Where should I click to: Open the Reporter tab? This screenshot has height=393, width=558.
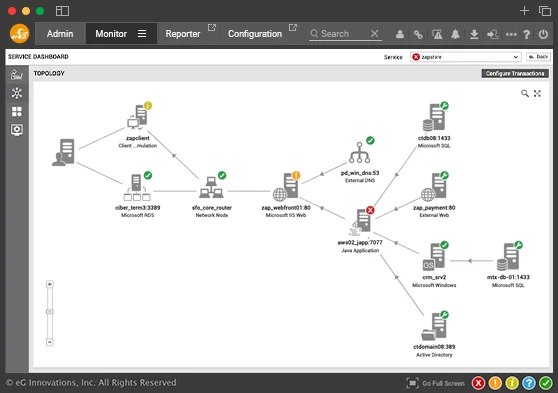183,34
